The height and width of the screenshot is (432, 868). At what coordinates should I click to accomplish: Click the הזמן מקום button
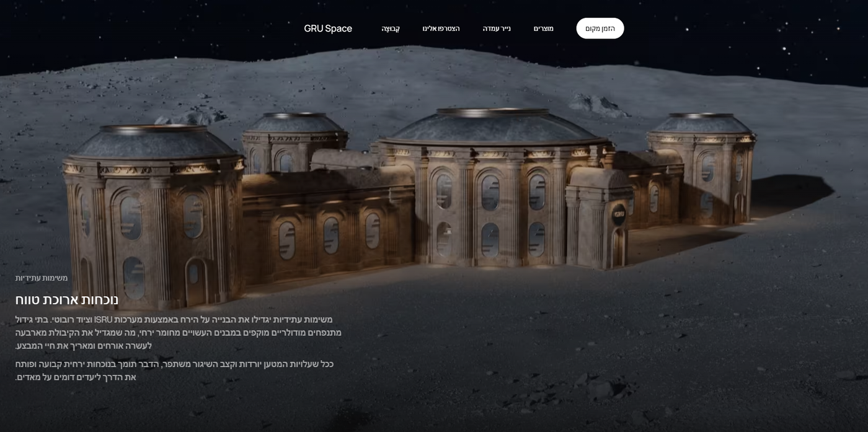(600, 29)
